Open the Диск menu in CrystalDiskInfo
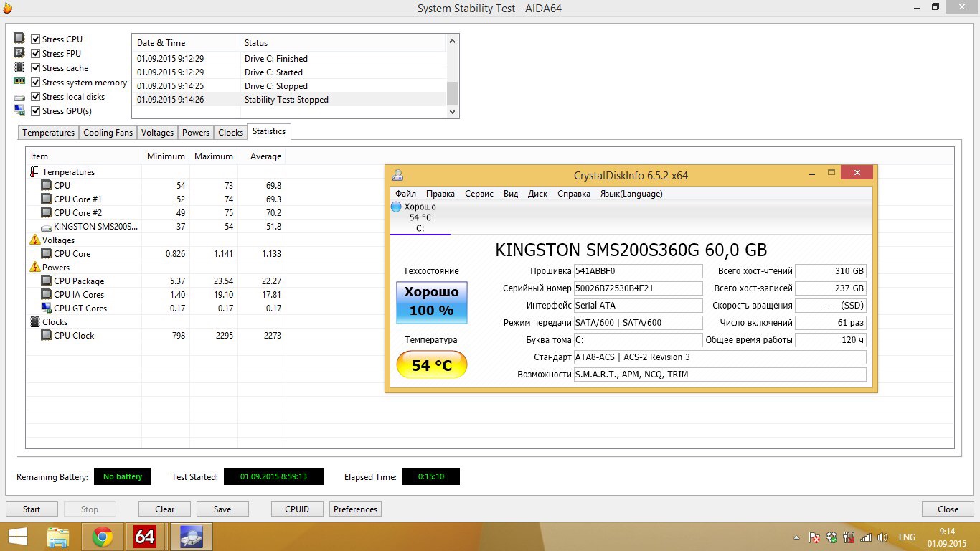 tap(537, 194)
